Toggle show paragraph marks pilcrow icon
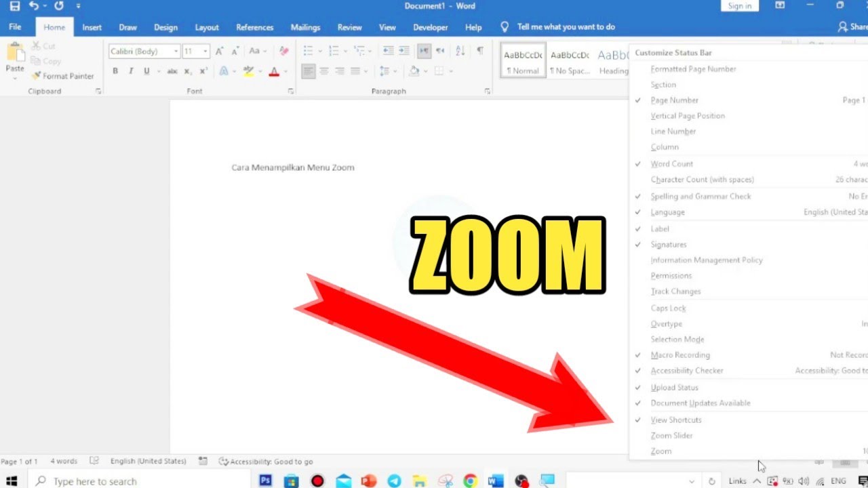The width and height of the screenshot is (868, 488). tap(480, 52)
